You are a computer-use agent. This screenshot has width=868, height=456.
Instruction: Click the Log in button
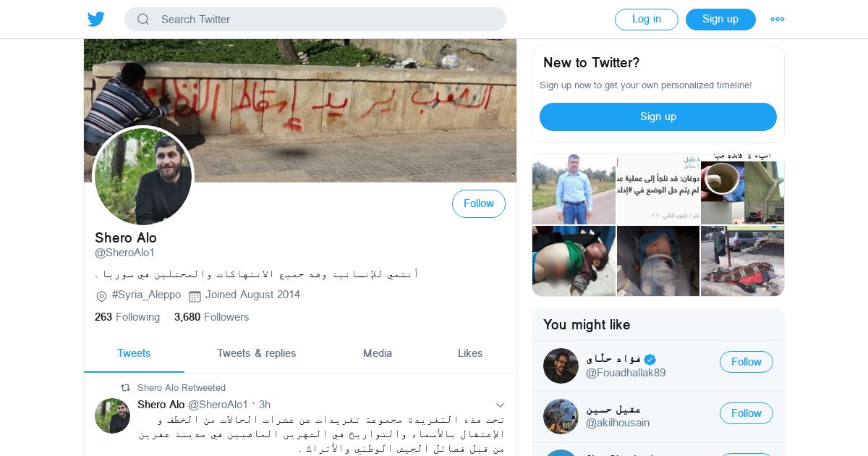click(x=647, y=20)
